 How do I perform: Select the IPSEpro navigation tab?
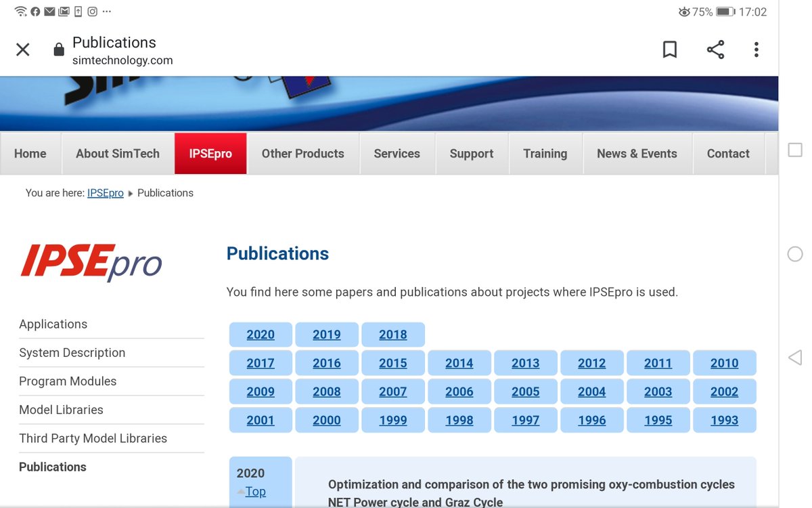210,153
